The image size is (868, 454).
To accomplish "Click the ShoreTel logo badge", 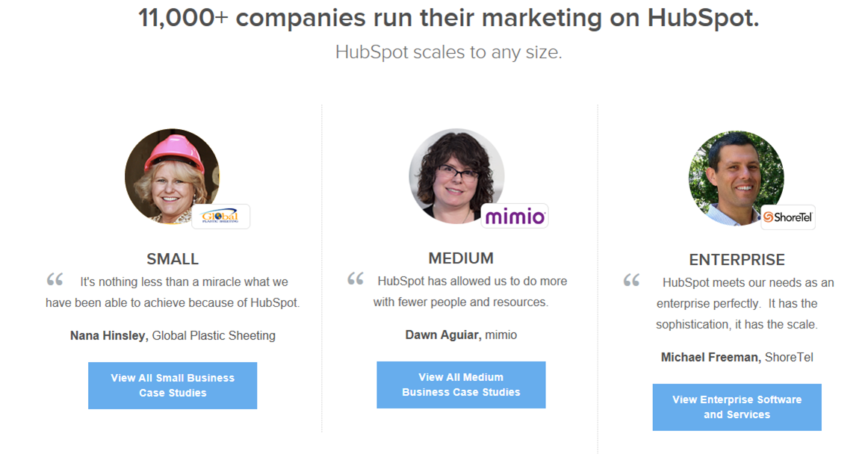I will pyautogui.click(x=788, y=217).
